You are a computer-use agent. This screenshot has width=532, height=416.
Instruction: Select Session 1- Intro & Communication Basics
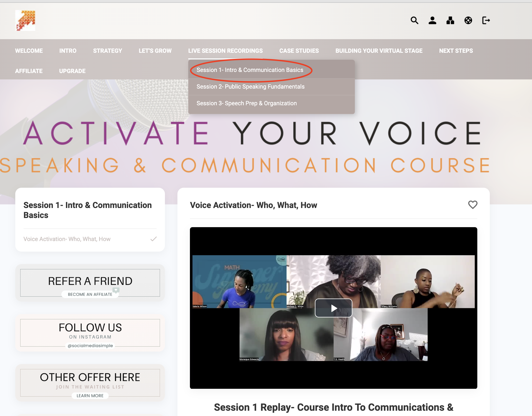[250, 70]
